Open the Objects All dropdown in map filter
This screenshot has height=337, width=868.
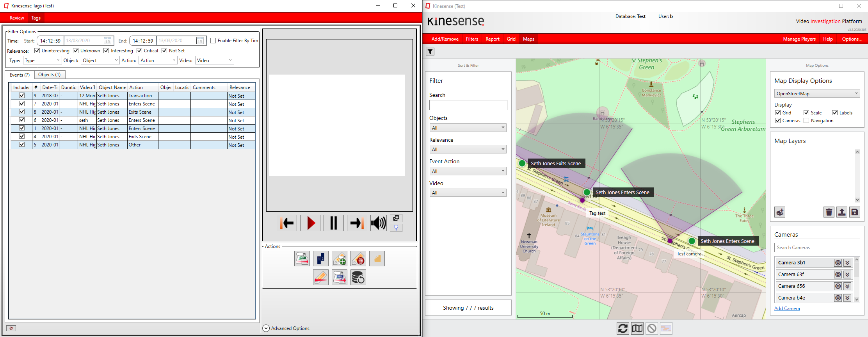pyautogui.click(x=468, y=128)
